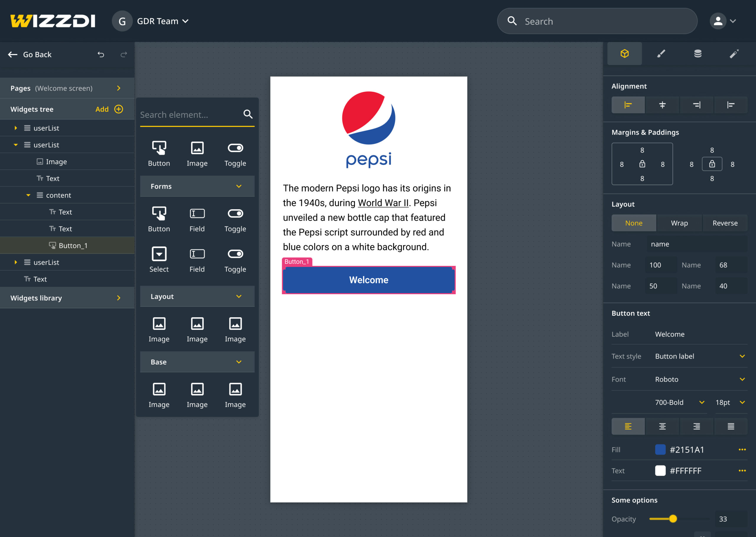Select the content node in the widgets tree

tap(67, 195)
